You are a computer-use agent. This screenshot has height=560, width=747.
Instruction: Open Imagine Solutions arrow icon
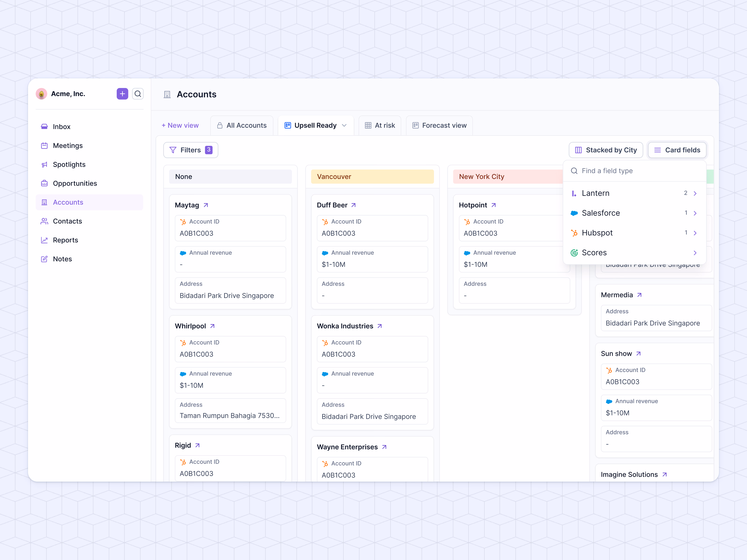(x=665, y=475)
